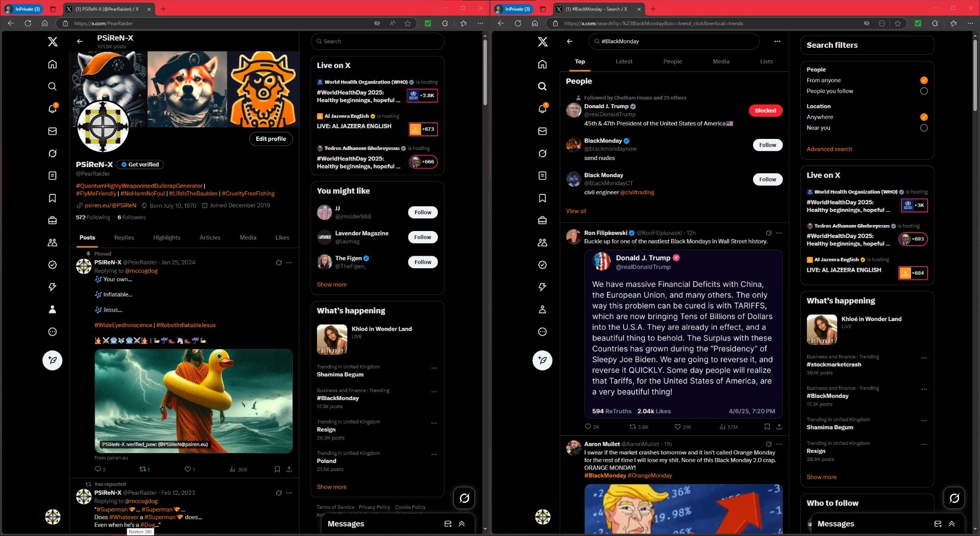The image size is (980, 536).
Task: Repost Ron Filipkowski's post
Action: click(x=638, y=427)
